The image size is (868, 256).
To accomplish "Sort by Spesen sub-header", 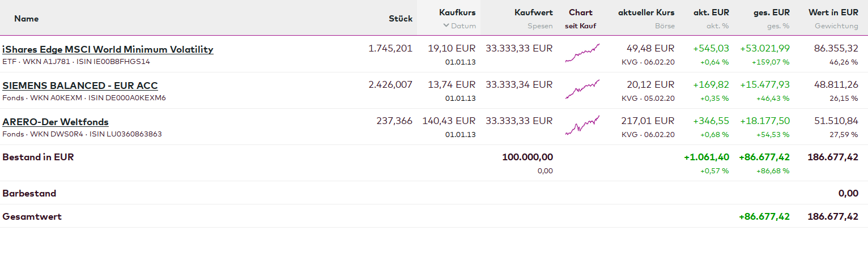I will [540, 26].
